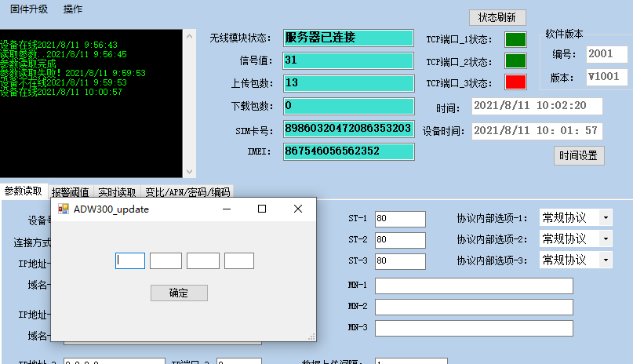Viewport: 633px width, 364px height.
Task: Switch to the 报警阈值 tab
Action: coord(71,191)
